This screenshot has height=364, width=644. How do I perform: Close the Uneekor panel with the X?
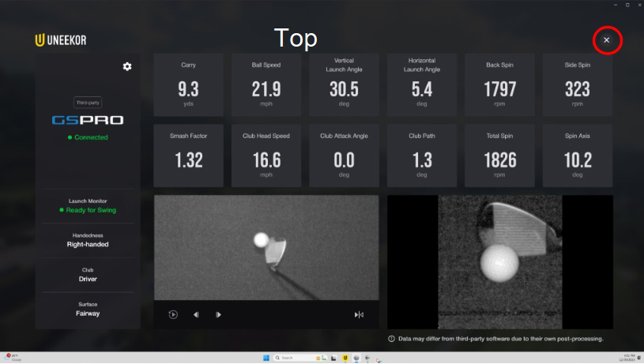tap(606, 40)
